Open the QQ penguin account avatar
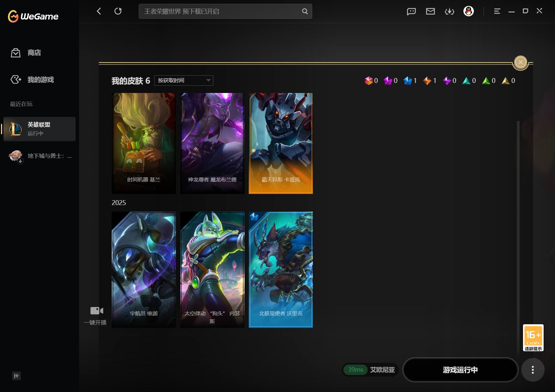 click(x=468, y=11)
